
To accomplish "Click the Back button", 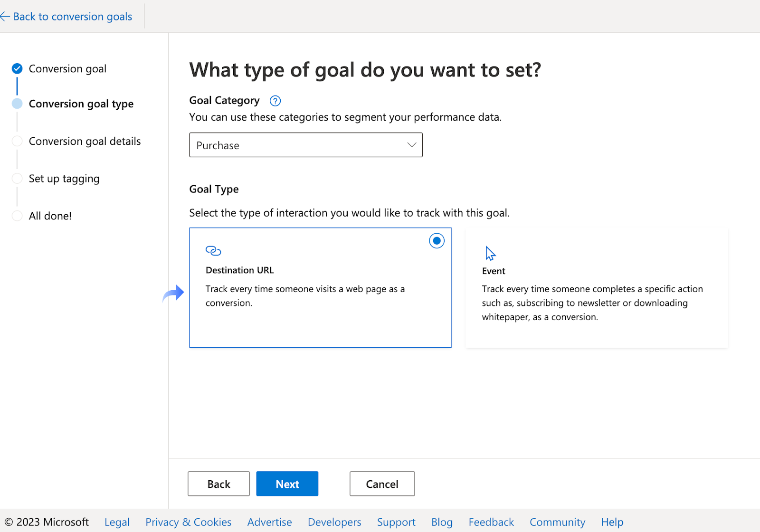I will click(x=218, y=484).
